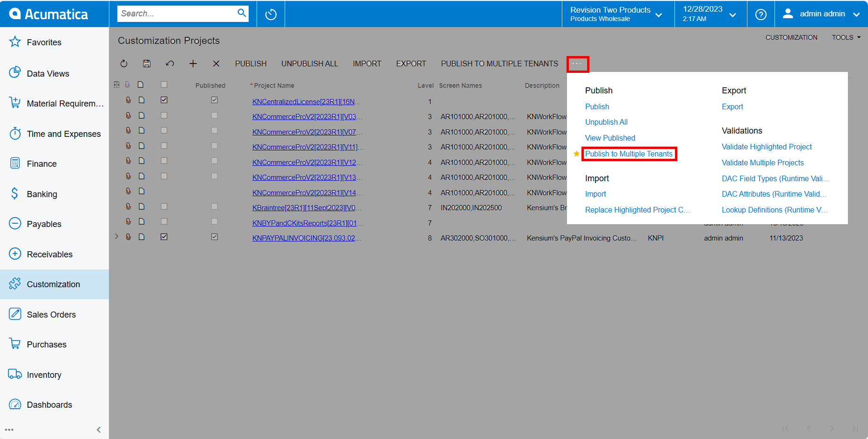The image size is (868, 439).
Task: Check selection box for KNCommerceProV2 V12 row
Action: [x=164, y=161]
